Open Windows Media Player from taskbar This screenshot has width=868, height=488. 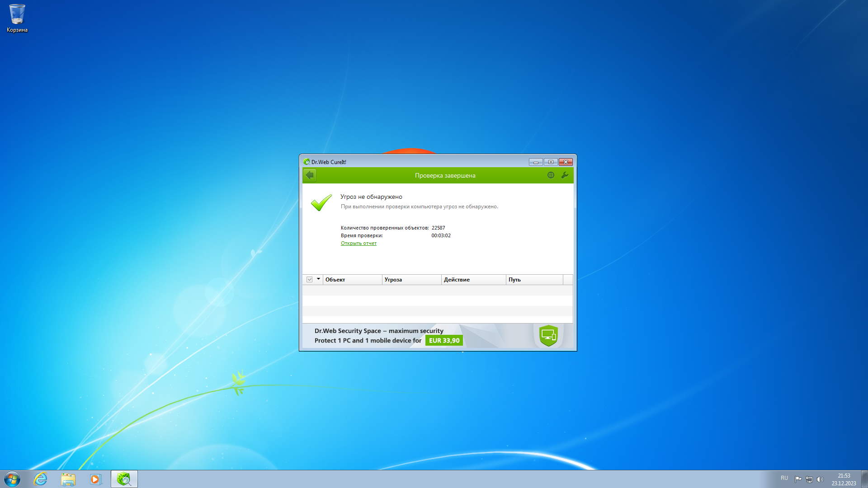pos(95,479)
